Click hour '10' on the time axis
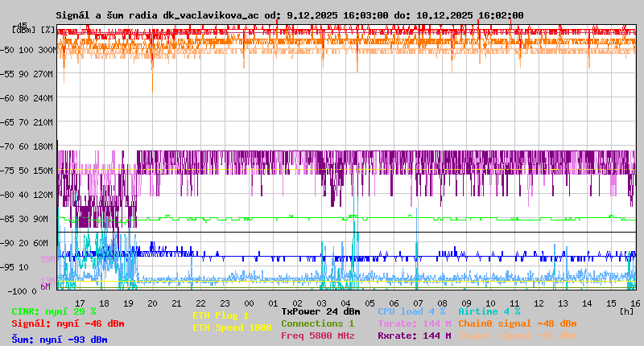 click(490, 303)
